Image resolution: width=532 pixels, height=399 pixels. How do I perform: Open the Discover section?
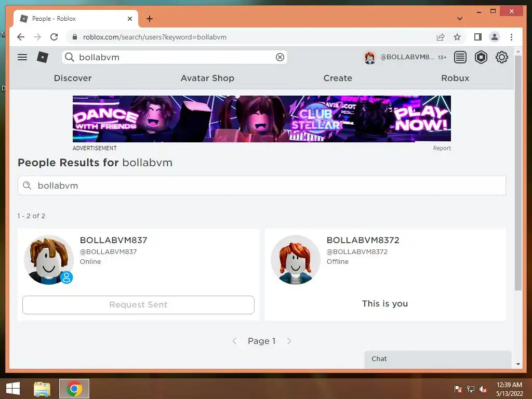(x=73, y=78)
